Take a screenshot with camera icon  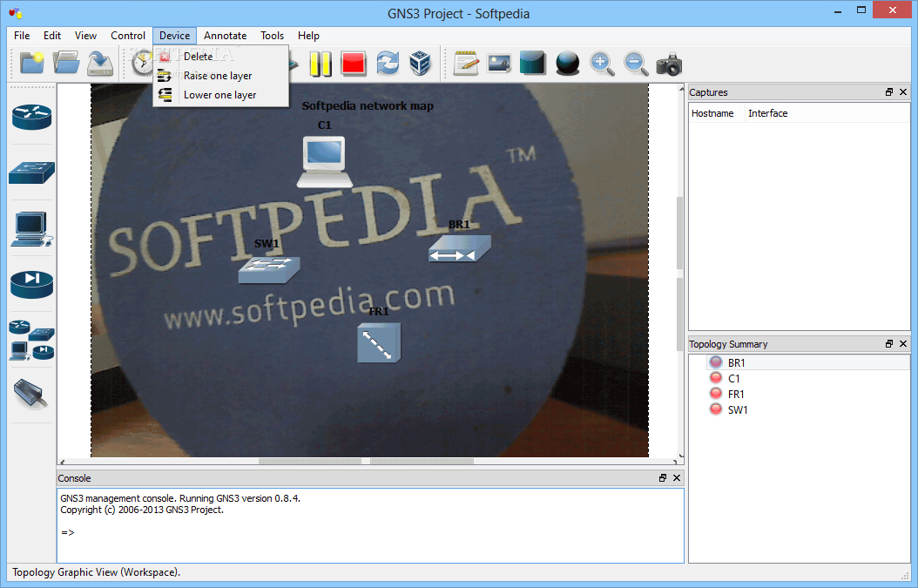tap(669, 64)
